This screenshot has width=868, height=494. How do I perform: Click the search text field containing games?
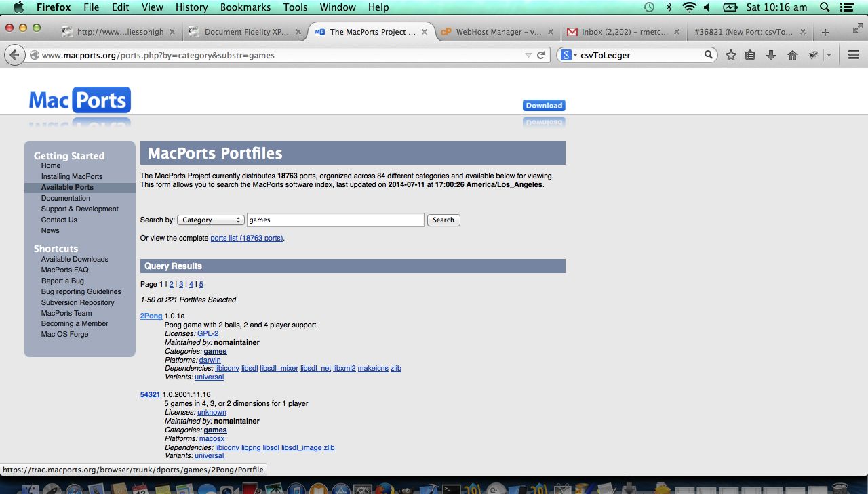tap(336, 220)
